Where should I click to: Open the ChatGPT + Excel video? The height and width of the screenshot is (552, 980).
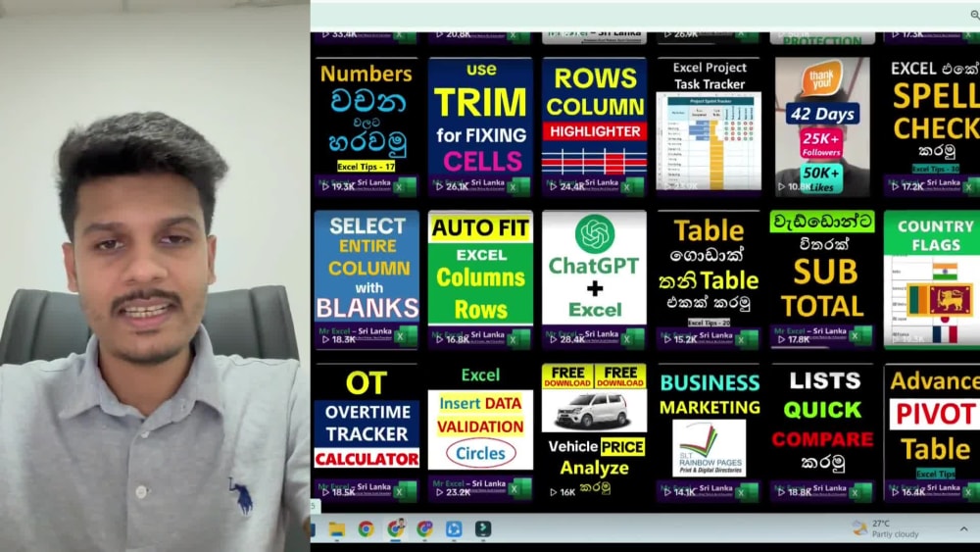tap(595, 279)
